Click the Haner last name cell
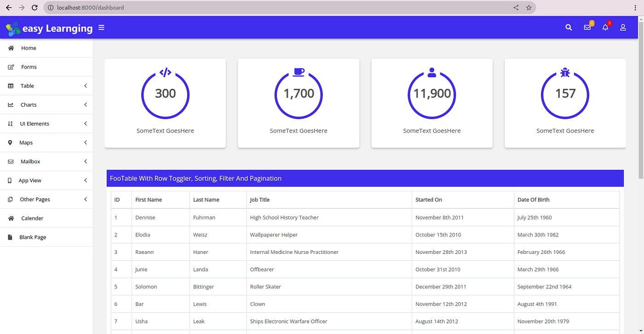 tap(218, 252)
